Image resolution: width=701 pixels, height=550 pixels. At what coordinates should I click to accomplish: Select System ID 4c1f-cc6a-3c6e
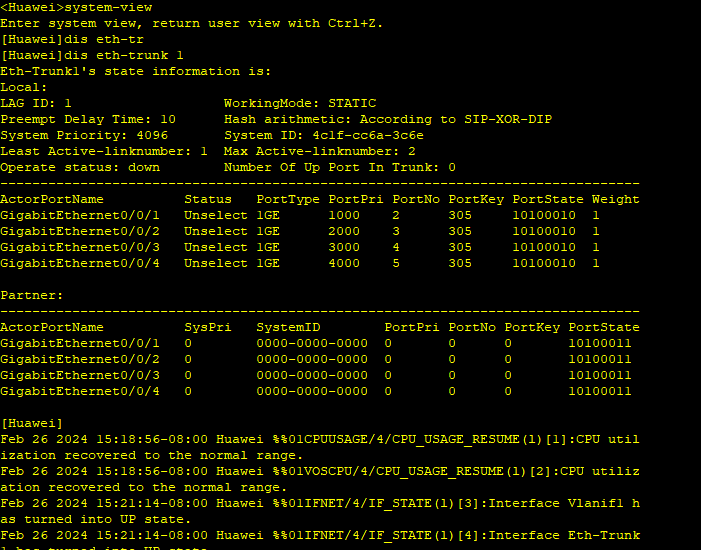point(324,135)
